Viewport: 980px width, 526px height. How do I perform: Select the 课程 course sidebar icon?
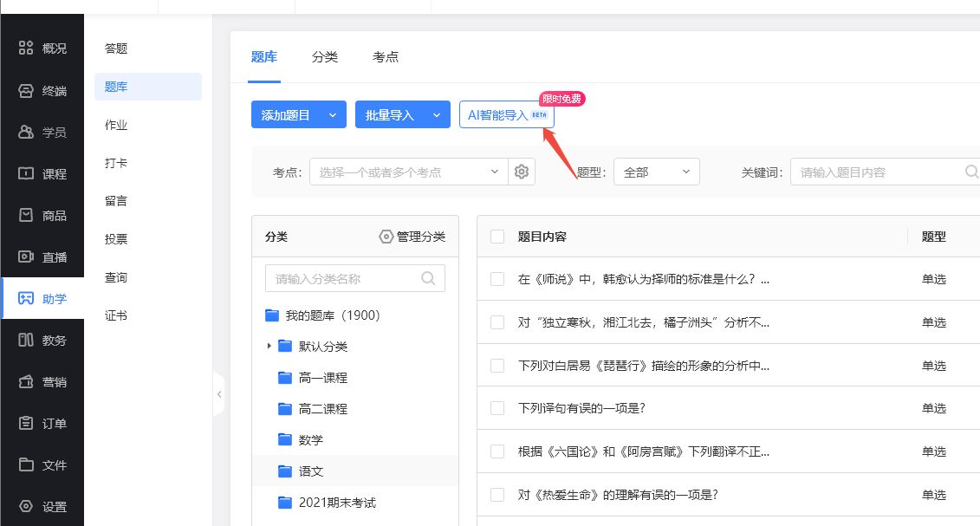26,173
